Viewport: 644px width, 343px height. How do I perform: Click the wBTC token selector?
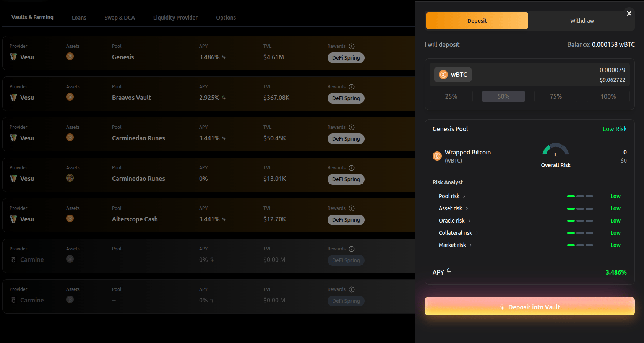[x=453, y=75]
